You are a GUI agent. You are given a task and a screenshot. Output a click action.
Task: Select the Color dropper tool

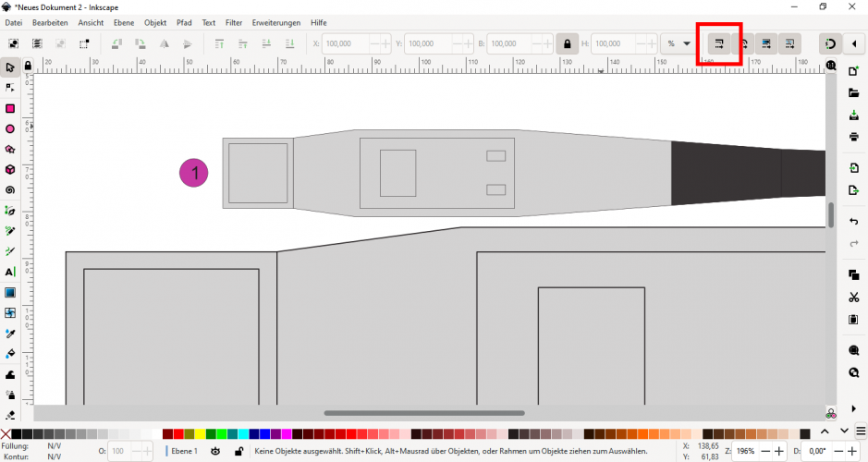(x=10, y=333)
